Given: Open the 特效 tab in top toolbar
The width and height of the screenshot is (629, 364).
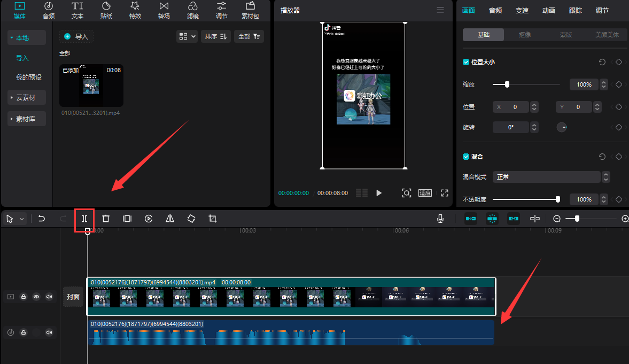Looking at the screenshot, I should (135, 10).
